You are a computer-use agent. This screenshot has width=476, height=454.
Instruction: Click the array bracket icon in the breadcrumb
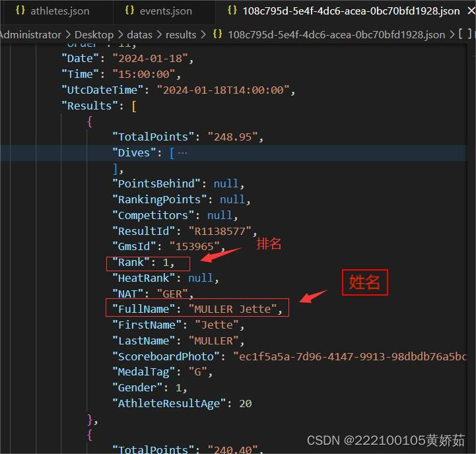point(465,34)
